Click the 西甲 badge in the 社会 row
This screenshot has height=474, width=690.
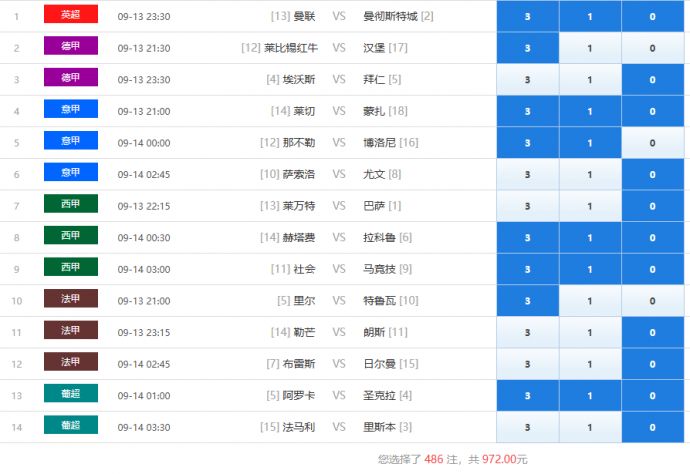tap(71, 267)
